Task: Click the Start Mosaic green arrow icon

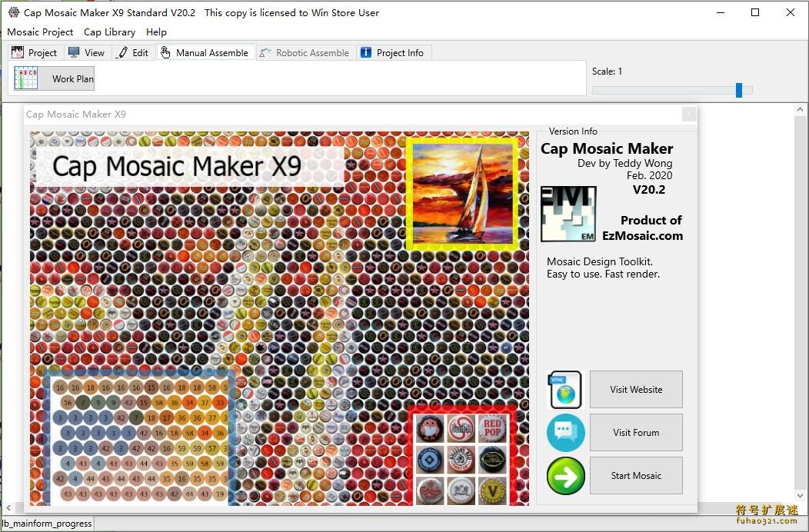Action: pos(565,475)
